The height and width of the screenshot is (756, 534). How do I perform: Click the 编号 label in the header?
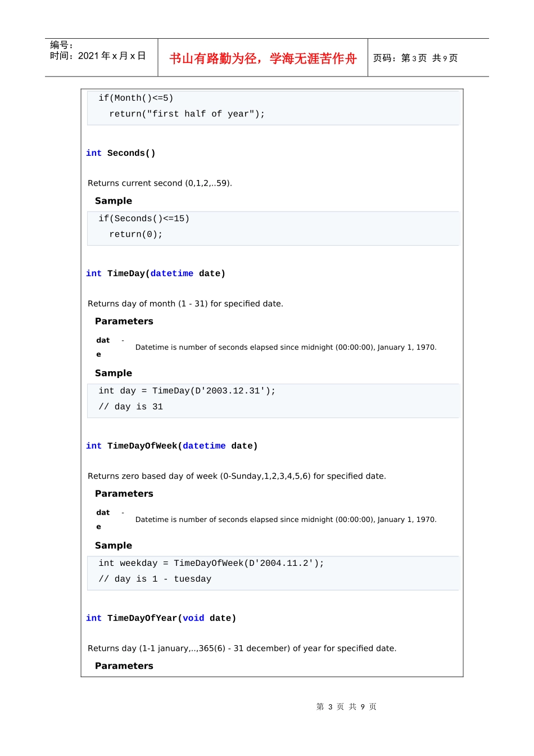click(61, 45)
